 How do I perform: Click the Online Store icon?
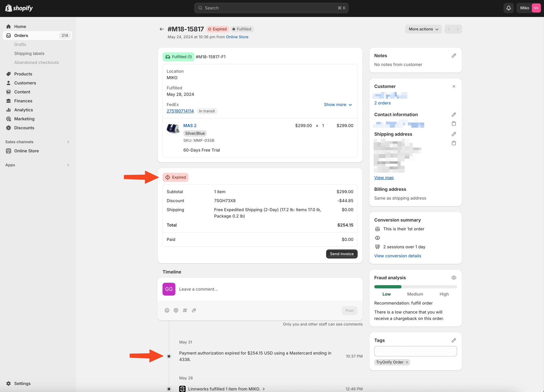point(8,151)
